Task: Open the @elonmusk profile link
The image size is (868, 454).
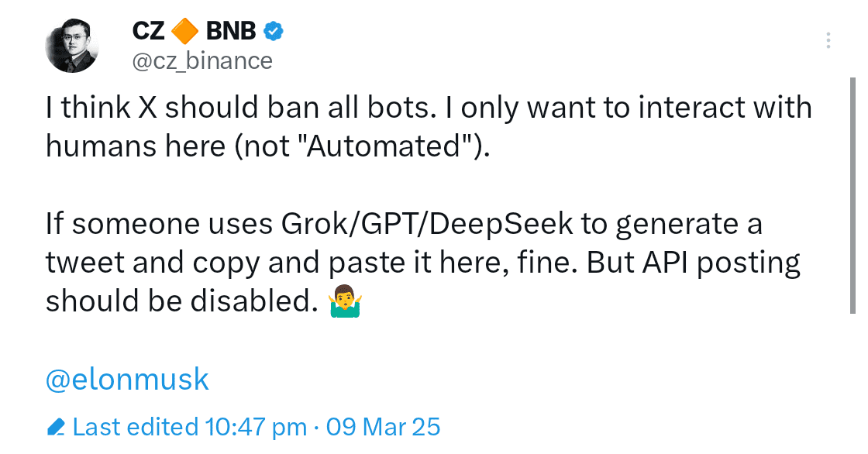Action: click(125, 379)
